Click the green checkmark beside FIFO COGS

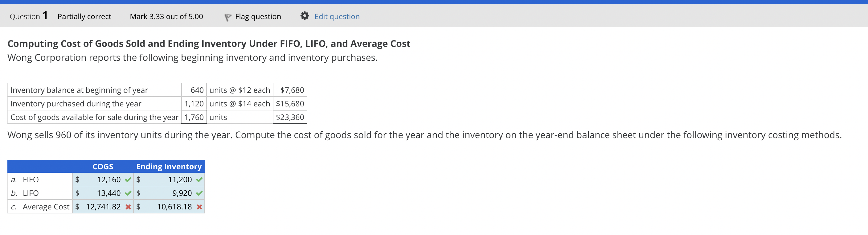pyautogui.click(x=128, y=179)
